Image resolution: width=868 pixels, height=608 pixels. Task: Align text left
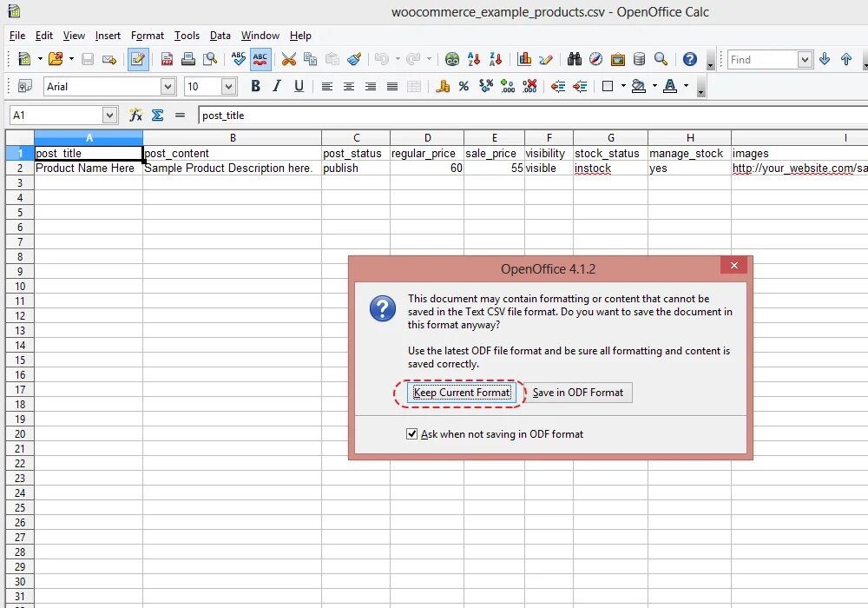click(327, 86)
